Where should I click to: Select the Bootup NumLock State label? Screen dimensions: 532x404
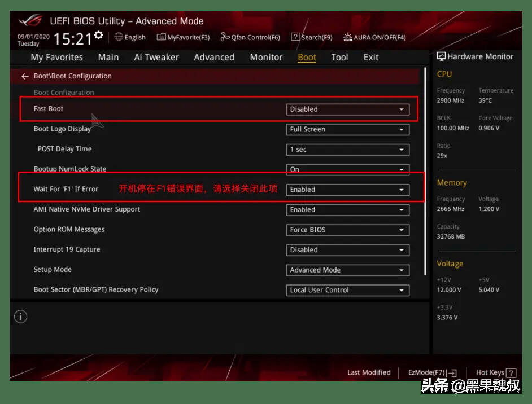(70, 169)
